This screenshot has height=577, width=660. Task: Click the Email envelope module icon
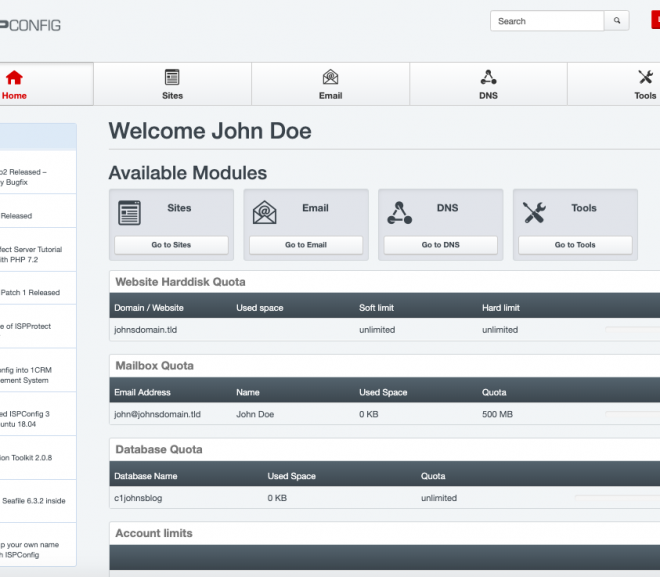click(x=264, y=213)
